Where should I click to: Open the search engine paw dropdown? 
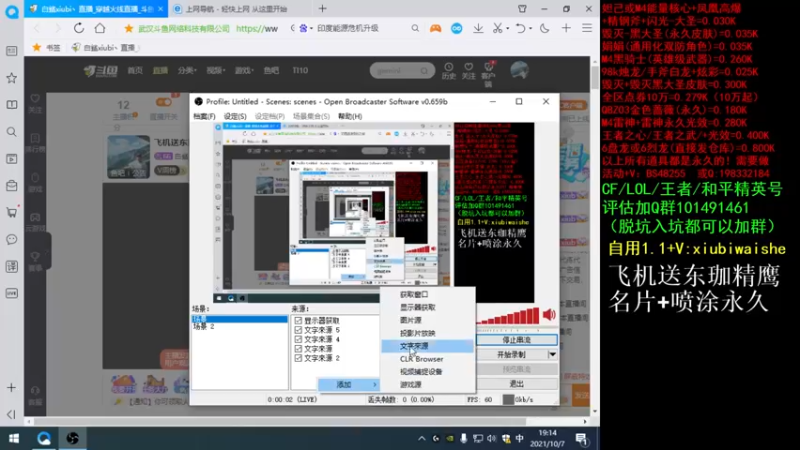pos(306,29)
